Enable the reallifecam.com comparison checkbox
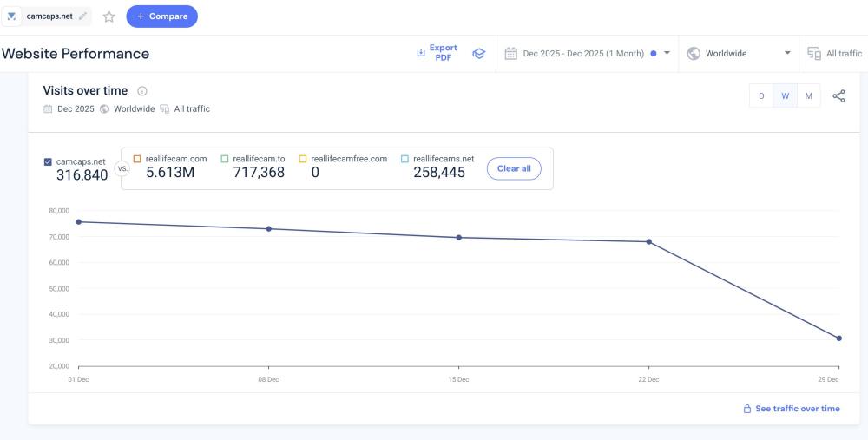The height and width of the screenshot is (440, 868). tap(137, 159)
